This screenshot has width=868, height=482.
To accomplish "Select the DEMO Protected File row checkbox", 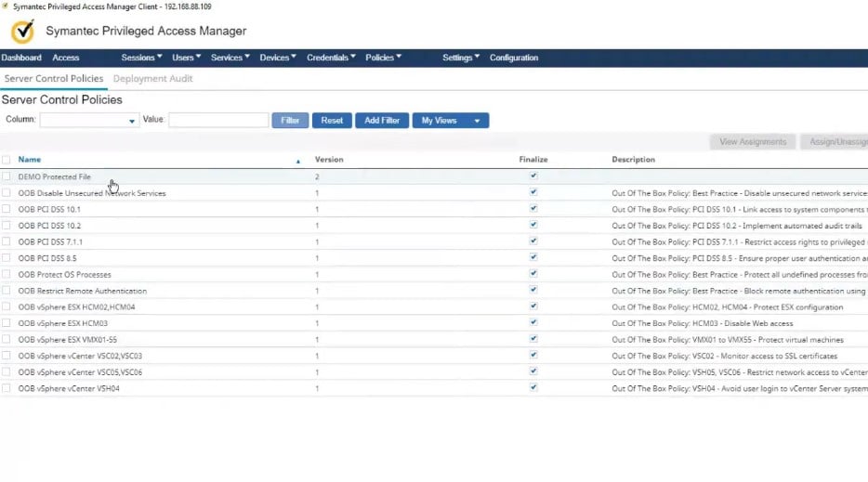I will 7,176.
